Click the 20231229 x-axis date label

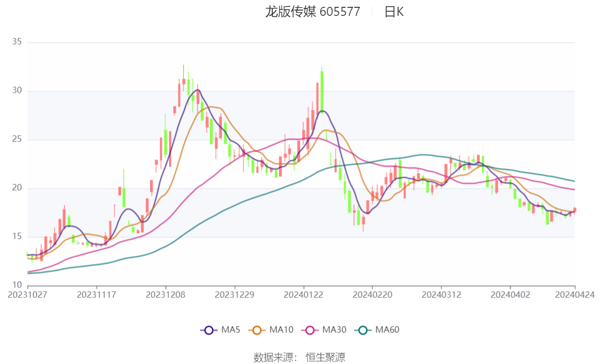pyautogui.click(x=234, y=295)
